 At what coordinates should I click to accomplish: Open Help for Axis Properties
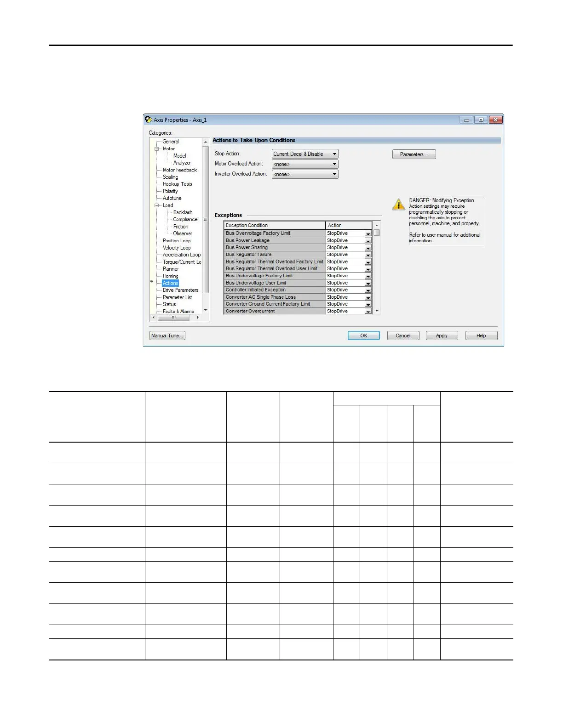coord(481,336)
